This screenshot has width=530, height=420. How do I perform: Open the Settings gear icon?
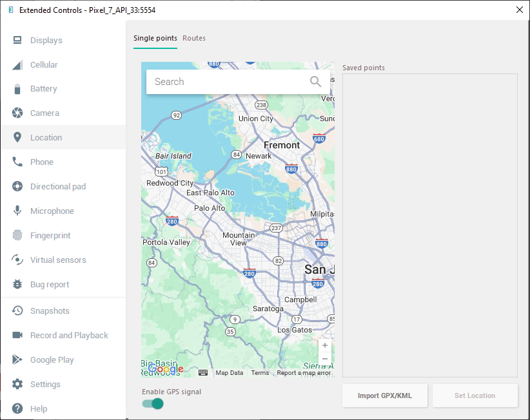17,384
